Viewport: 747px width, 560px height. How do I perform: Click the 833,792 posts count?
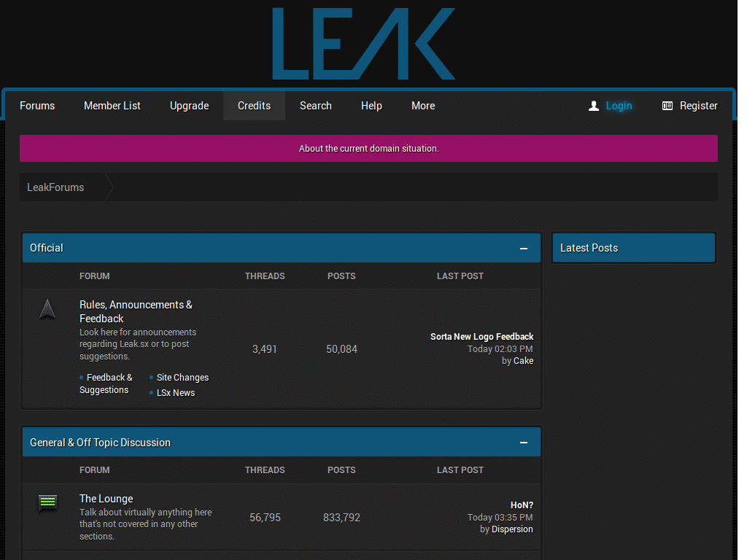tap(341, 518)
